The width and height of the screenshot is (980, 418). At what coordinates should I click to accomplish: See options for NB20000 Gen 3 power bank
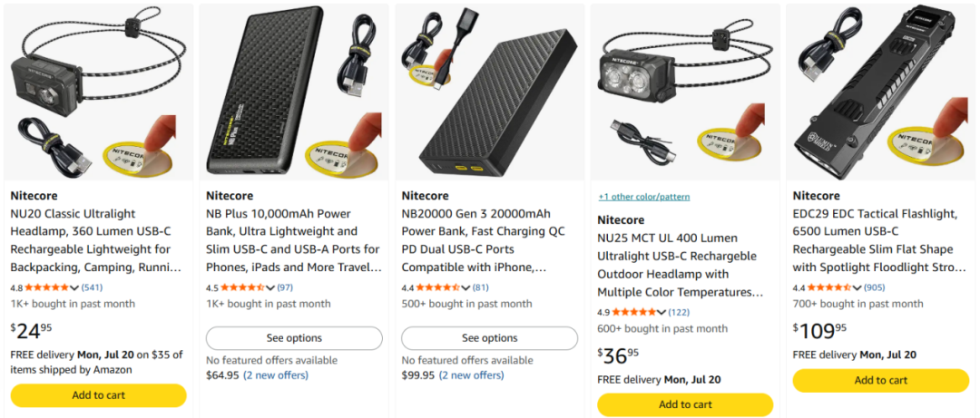(489, 338)
